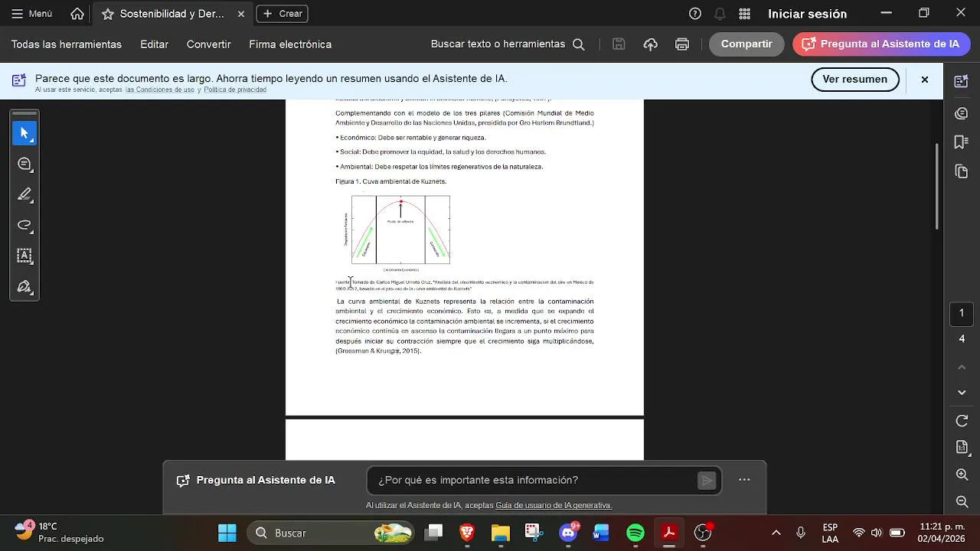Zoom out with magnifier minus icon
The image size is (980, 551).
tap(962, 502)
